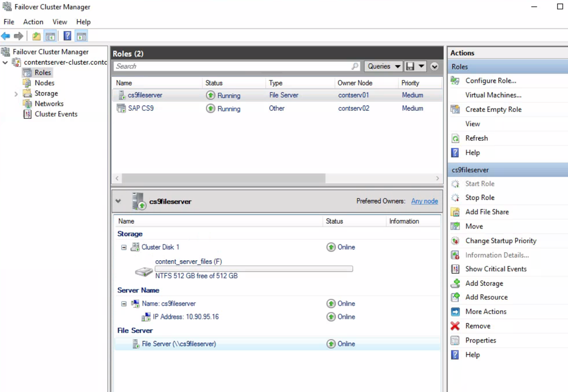Click the Type column header
Screen dimensions: 568x392
(300, 83)
